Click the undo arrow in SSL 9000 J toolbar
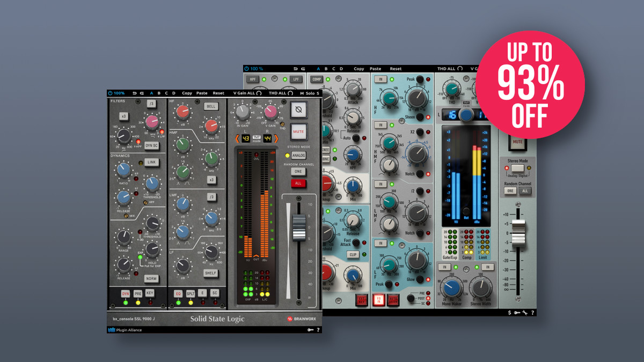The height and width of the screenshot is (362, 644). click(x=134, y=93)
